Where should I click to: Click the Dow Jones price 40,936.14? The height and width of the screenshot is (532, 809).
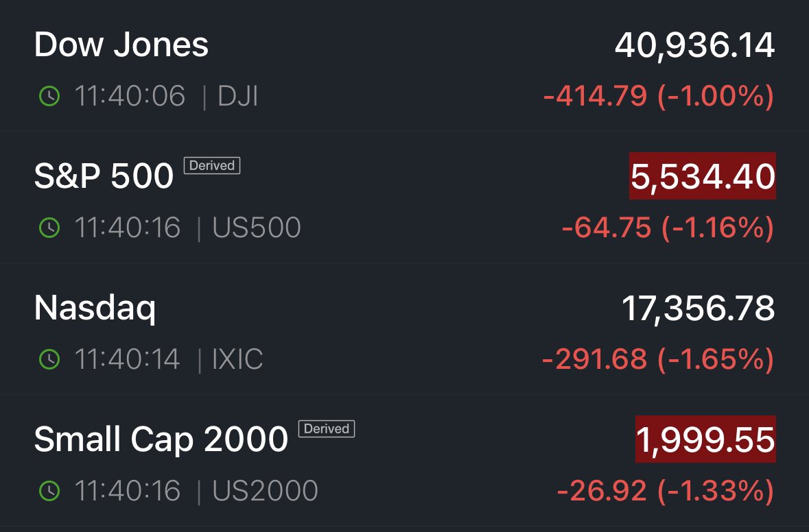click(694, 45)
